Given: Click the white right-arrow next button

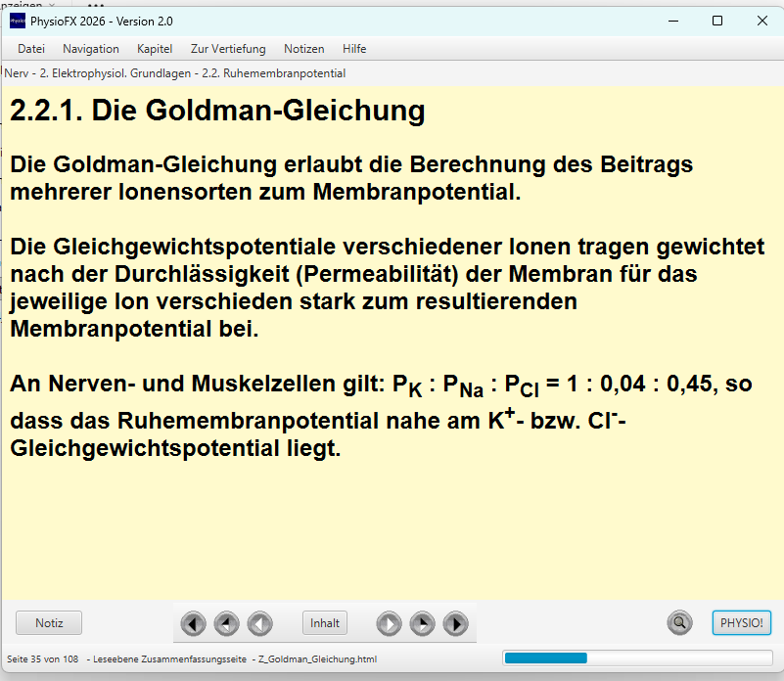Looking at the screenshot, I should [x=389, y=623].
